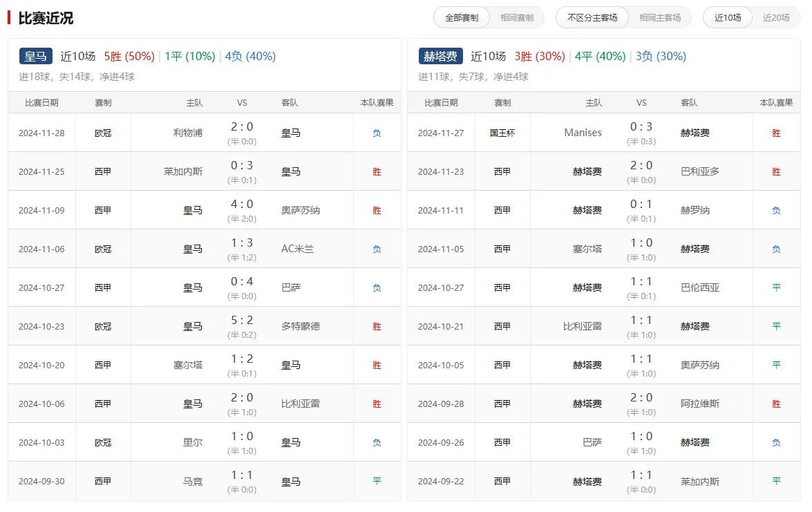812x512 pixels.
Task: Click the 胜 result on 2024-11-09
Action: [377, 210]
